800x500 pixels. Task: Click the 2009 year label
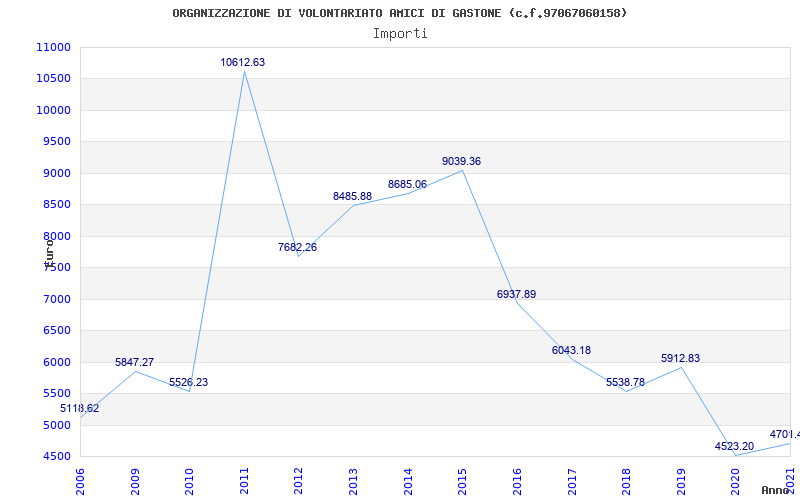135,481
